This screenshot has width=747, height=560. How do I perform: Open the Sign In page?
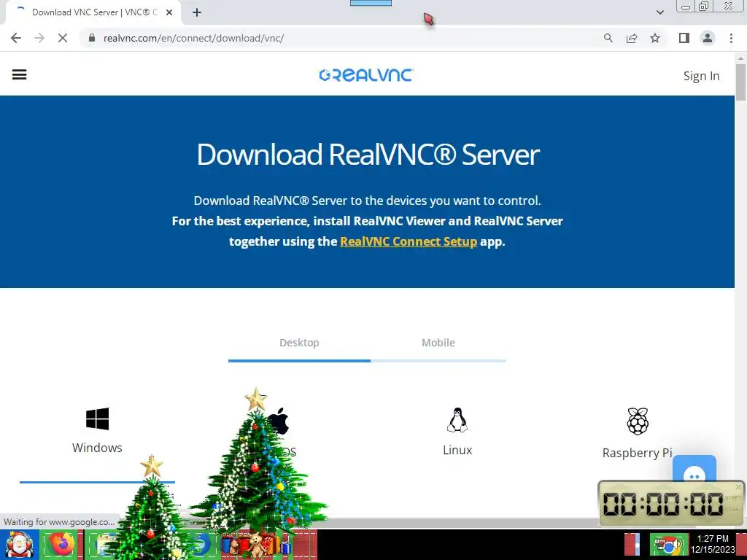coord(701,76)
